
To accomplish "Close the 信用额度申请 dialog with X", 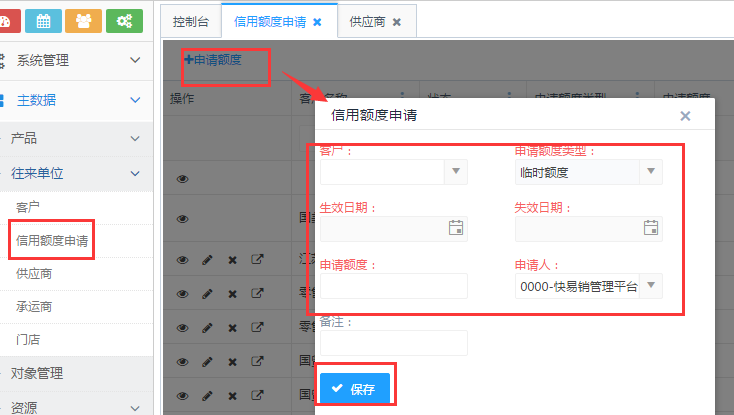I will 685,116.
